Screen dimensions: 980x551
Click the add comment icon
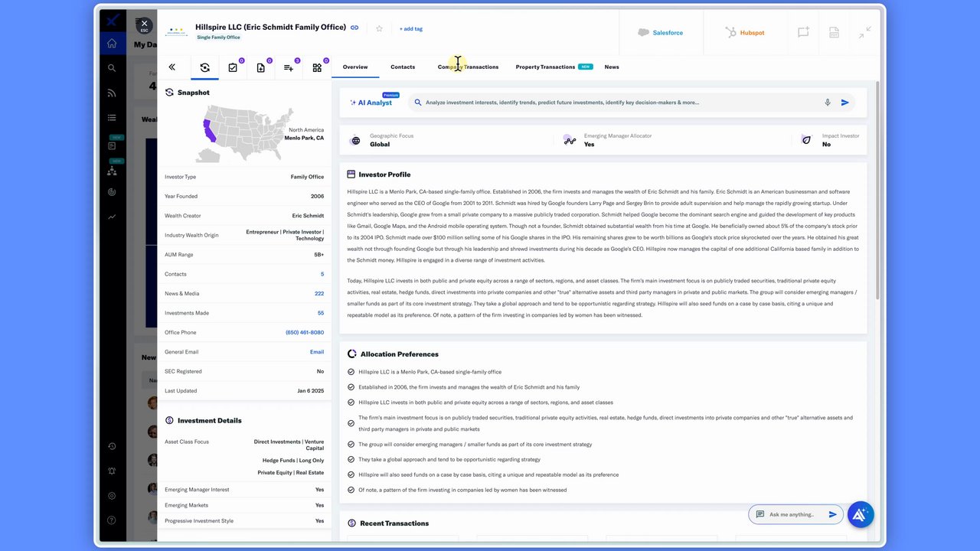pos(803,33)
